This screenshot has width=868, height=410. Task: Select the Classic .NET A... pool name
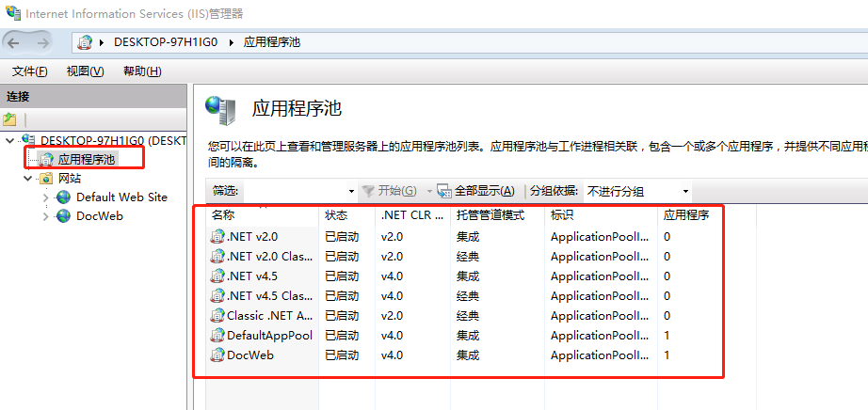[270, 315]
